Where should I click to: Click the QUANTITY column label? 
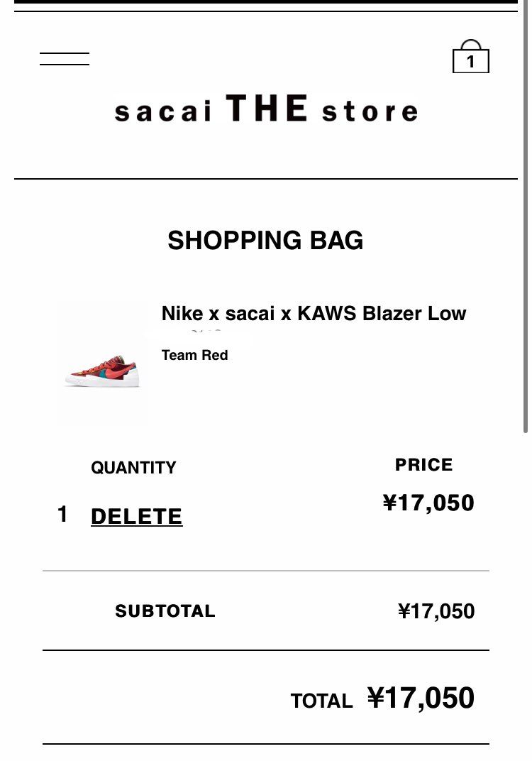pyautogui.click(x=133, y=467)
